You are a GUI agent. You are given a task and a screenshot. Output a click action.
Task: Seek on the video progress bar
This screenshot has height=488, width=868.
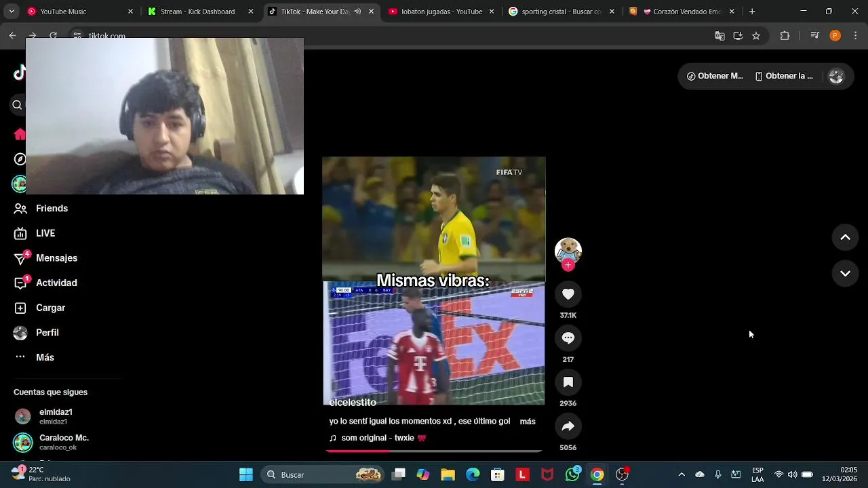(434, 451)
